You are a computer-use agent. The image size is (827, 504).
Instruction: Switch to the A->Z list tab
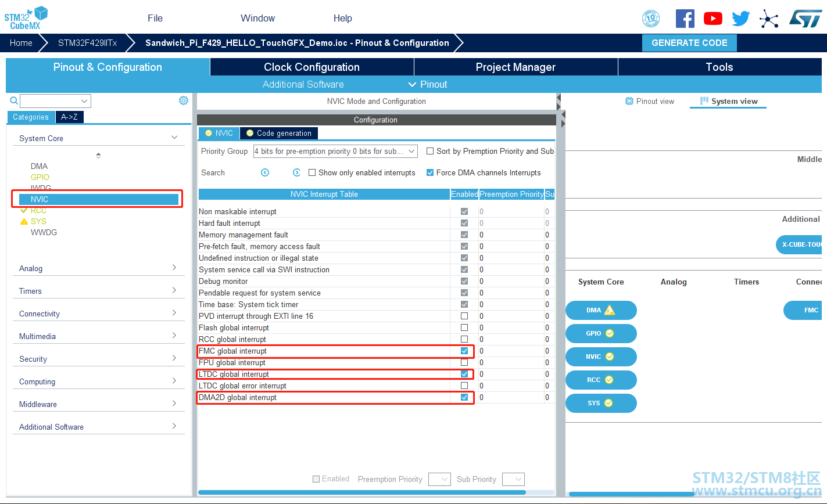click(69, 117)
